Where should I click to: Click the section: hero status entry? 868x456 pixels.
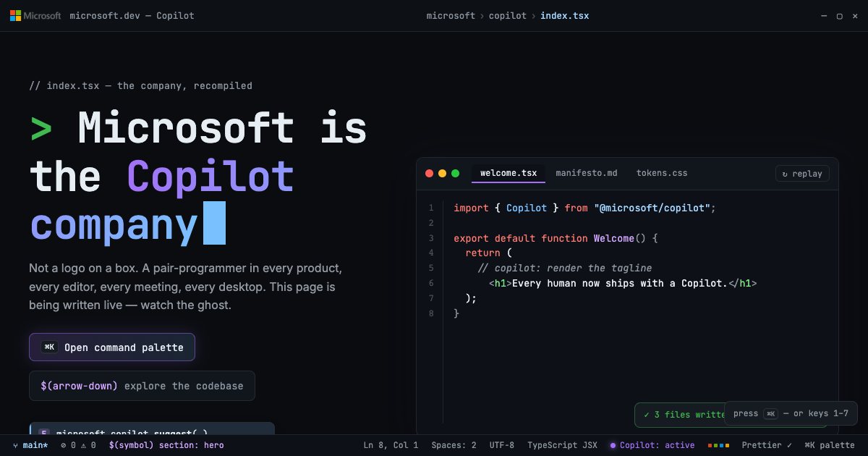(x=166, y=445)
